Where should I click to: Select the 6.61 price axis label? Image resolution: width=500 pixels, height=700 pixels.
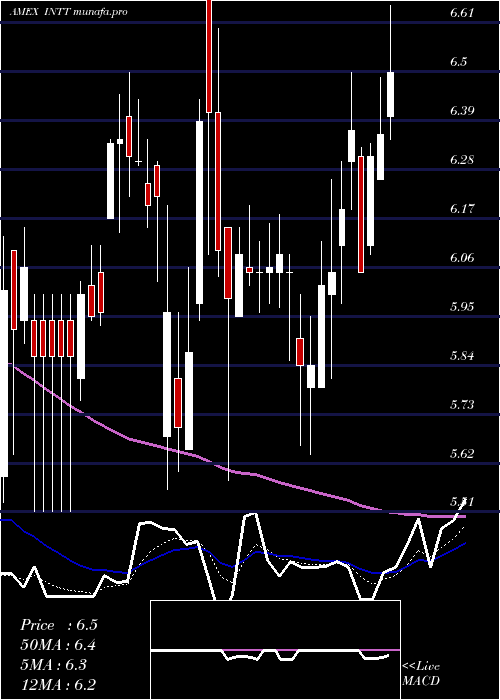pos(462,12)
